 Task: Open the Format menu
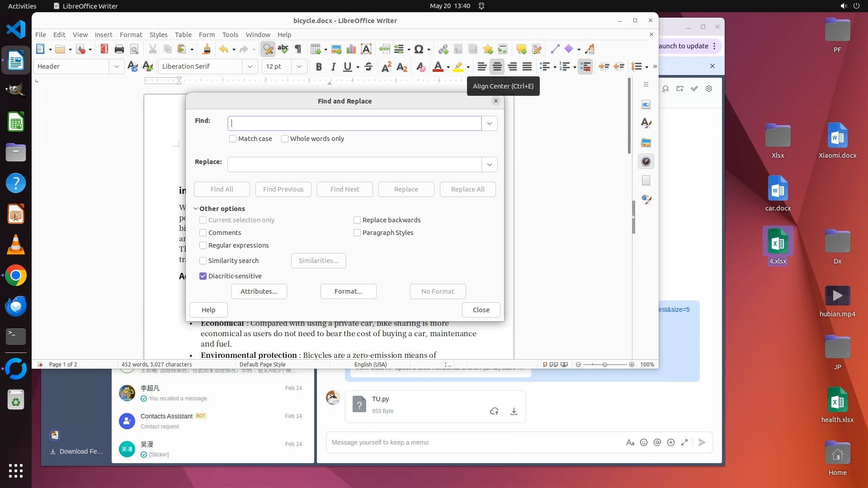pos(131,34)
